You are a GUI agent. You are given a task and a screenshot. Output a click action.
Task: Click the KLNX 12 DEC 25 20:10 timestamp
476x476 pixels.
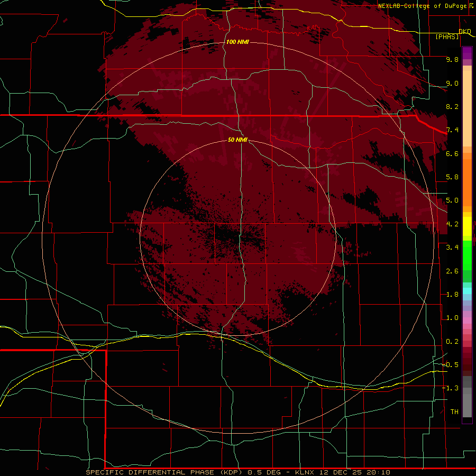pyautogui.click(x=342, y=472)
